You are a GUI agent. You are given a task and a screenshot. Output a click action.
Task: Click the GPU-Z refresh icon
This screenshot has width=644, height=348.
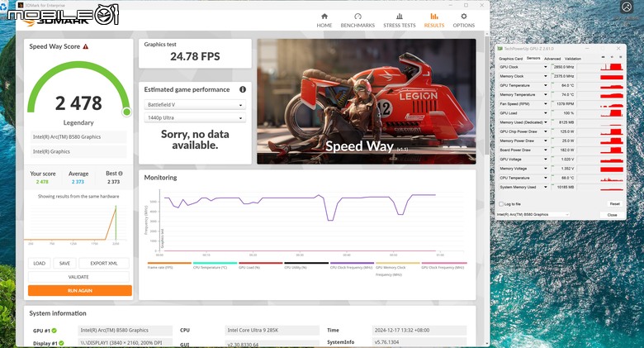[612, 57]
